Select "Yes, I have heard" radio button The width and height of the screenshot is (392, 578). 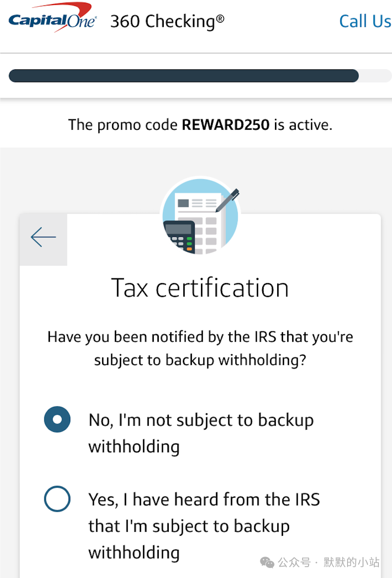pyautogui.click(x=57, y=499)
